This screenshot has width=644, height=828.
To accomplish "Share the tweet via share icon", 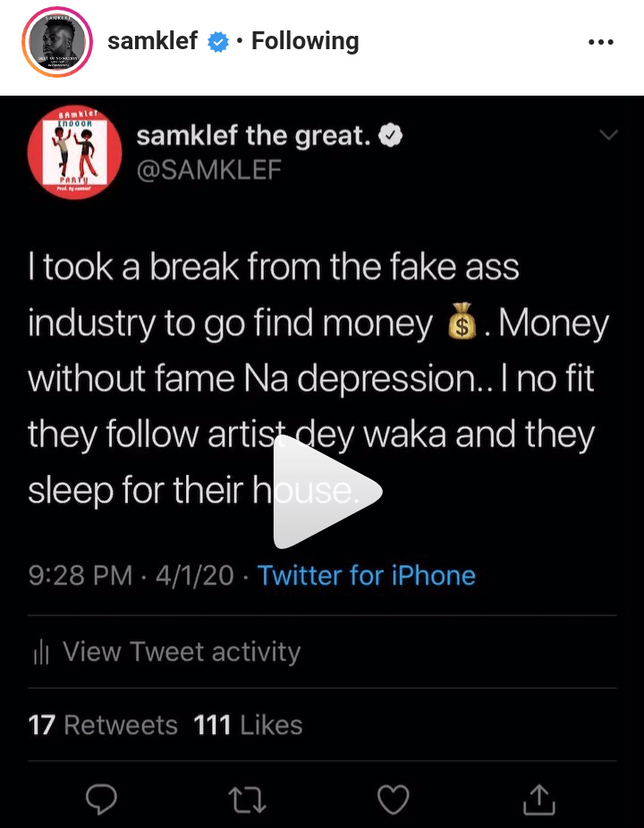I will (x=538, y=798).
